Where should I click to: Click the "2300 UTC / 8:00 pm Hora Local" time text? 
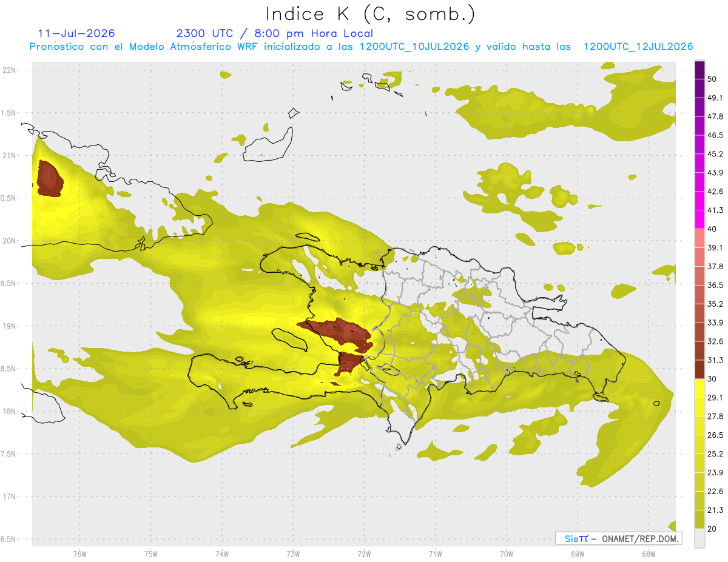pos(275,33)
